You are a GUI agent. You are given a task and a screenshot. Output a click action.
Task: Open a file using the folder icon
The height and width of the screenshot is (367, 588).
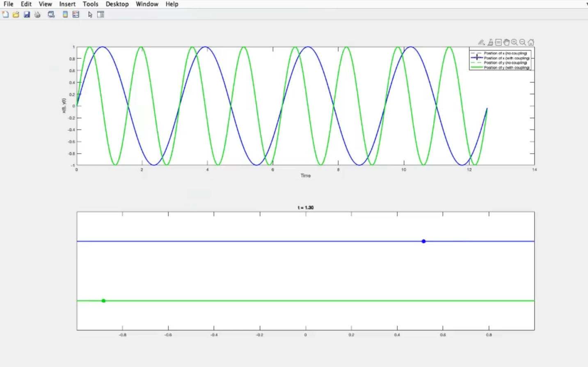tap(16, 14)
